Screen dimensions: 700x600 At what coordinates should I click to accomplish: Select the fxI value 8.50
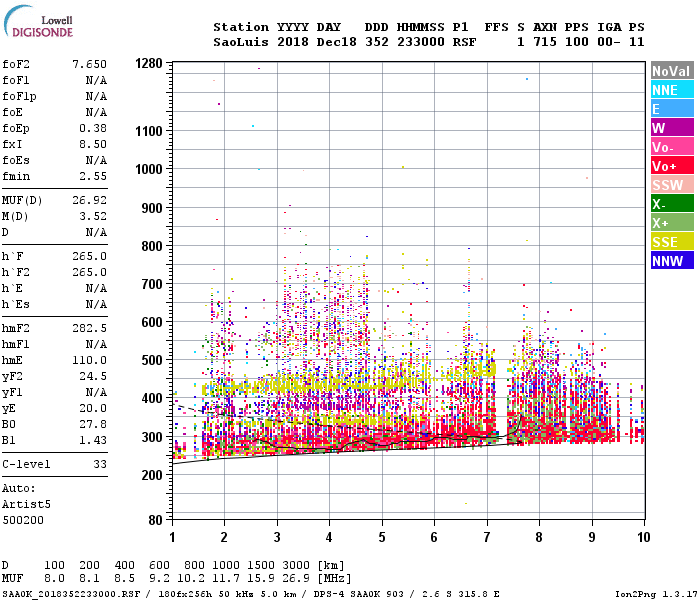tap(93, 144)
